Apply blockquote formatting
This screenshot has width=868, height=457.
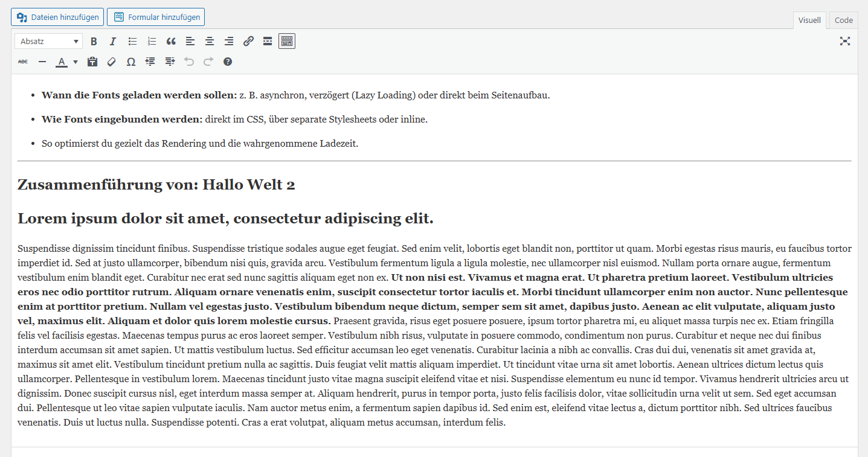(x=171, y=42)
